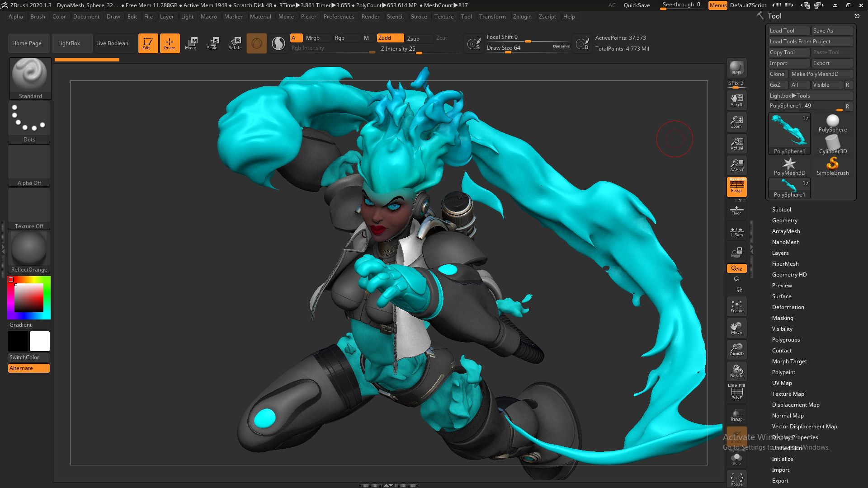Click the right shelf Rotate view icon
Image resolution: width=868 pixels, height=488 pixels.
[736, 371]
